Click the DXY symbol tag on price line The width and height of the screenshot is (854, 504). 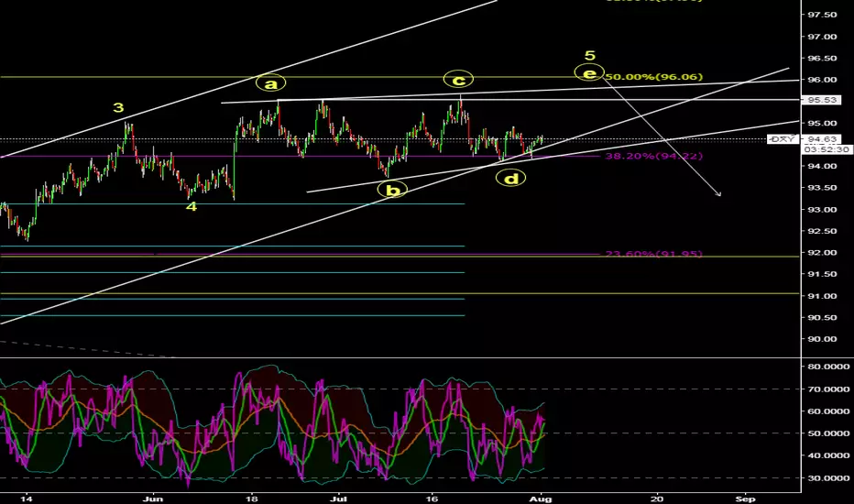tap(783, 139)
